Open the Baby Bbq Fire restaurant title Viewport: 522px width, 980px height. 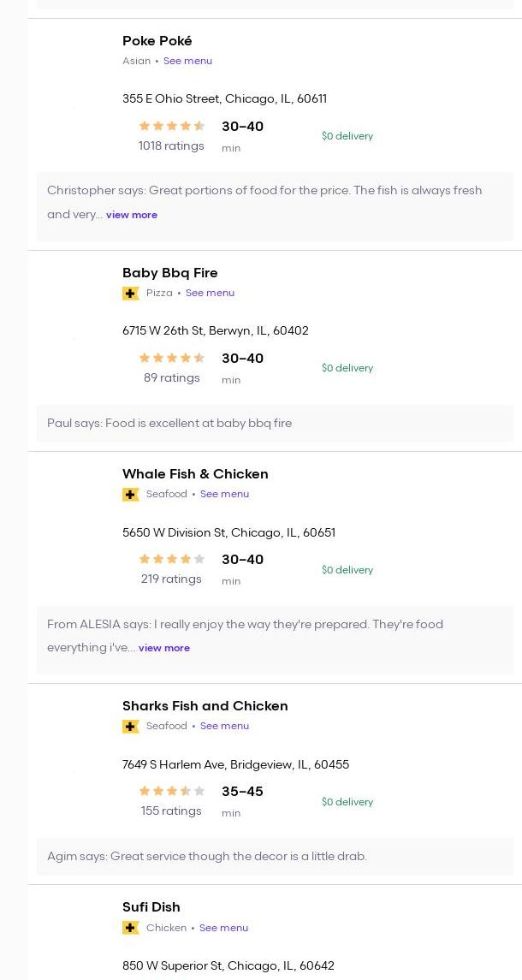[x=170, y=273]
